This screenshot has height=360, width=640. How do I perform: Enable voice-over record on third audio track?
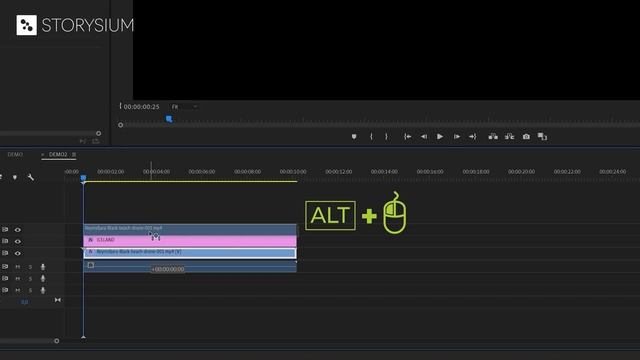tap(43, 290)
